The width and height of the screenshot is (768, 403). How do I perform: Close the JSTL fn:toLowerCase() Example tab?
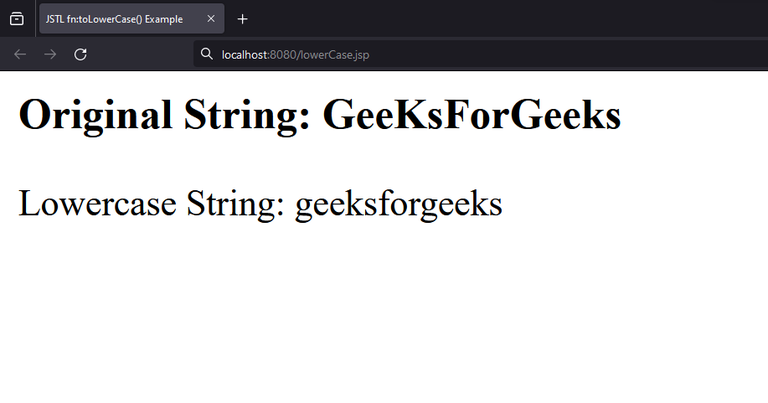coord(211,19)
